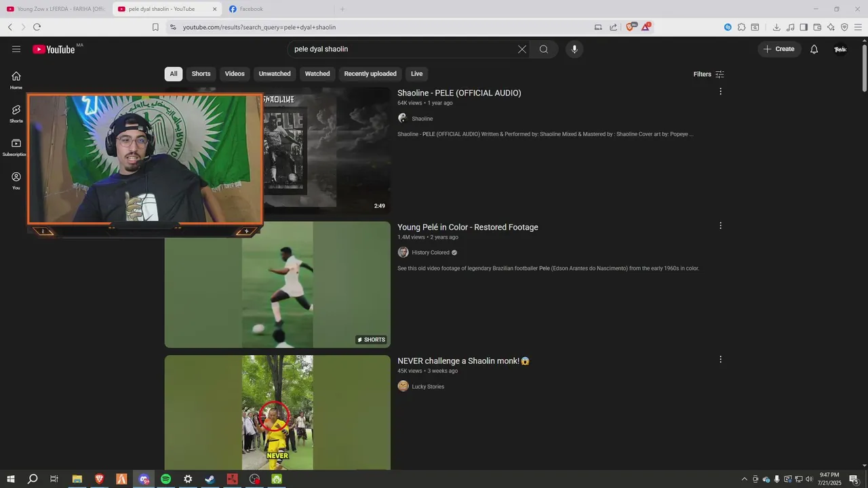Start voice search with microphone
This screenshot has height=488, width=868.
tap(574, 49)
